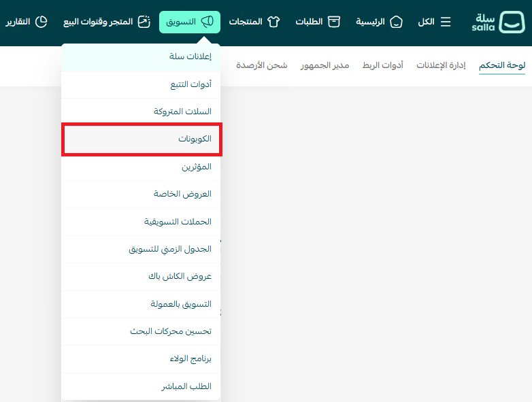The height and width of the screenshot is (402, 532).
Task: Click the t-shirt icon beside المنتجات
Action: [x=273, y=22]
